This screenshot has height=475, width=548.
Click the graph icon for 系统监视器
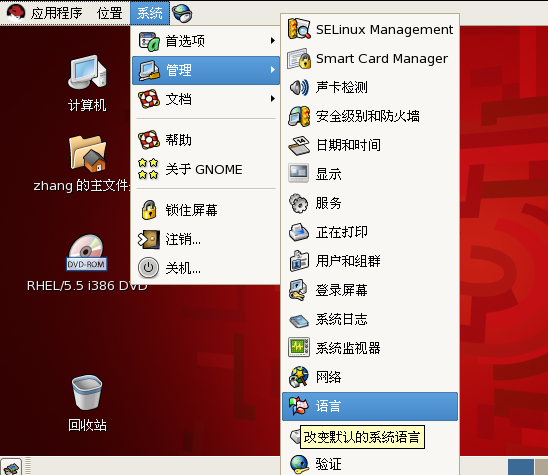[x=299, y=347]
